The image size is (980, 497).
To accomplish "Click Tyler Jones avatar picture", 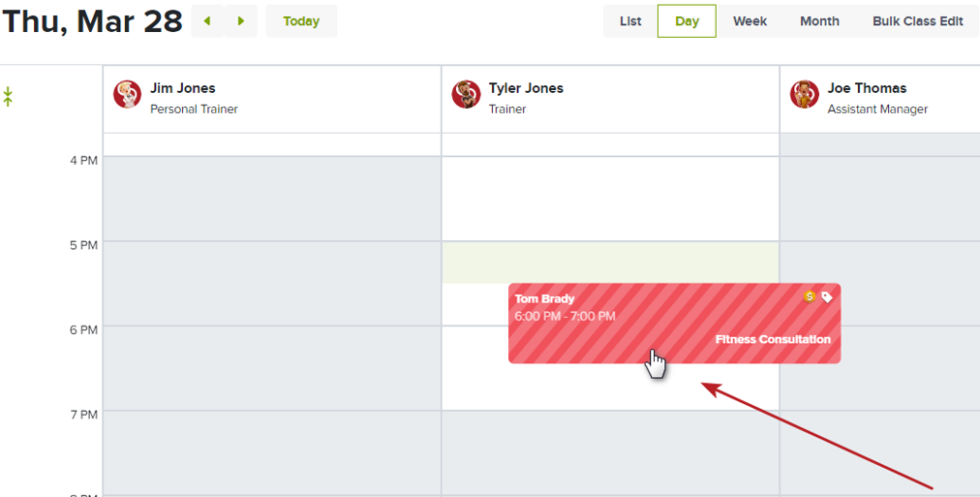I will pyautogui.click(x=466, y=94).
